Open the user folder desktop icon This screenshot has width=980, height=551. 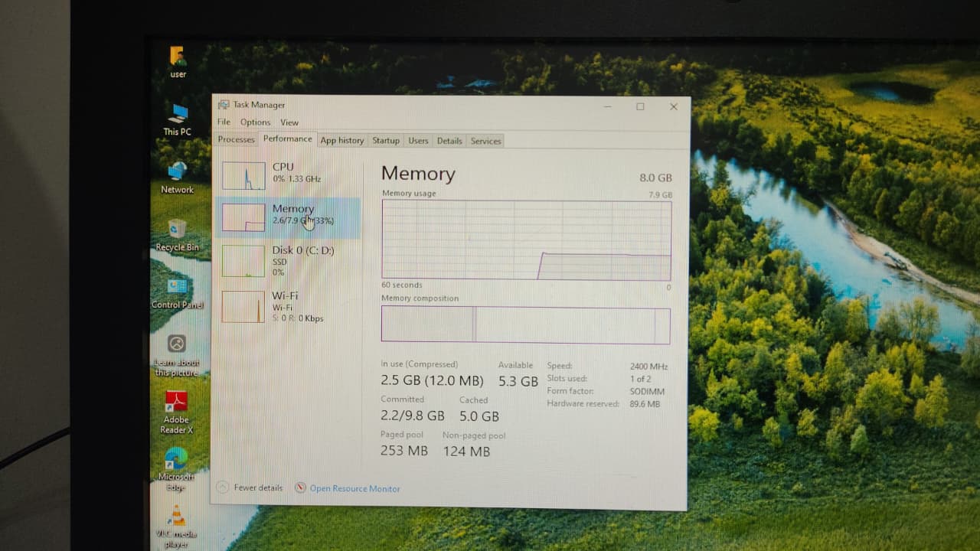[178, 57]
